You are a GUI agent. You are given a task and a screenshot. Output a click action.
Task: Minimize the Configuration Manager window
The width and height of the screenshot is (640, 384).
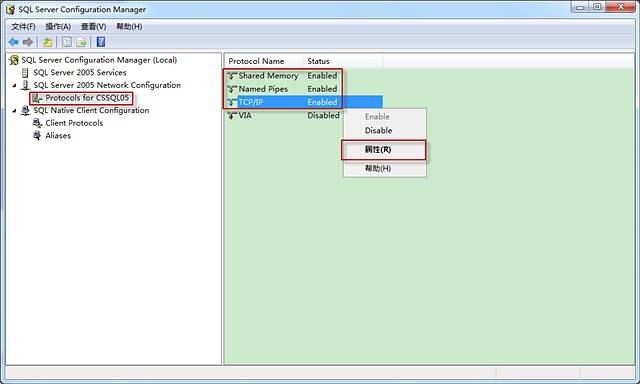coord(580,7)
